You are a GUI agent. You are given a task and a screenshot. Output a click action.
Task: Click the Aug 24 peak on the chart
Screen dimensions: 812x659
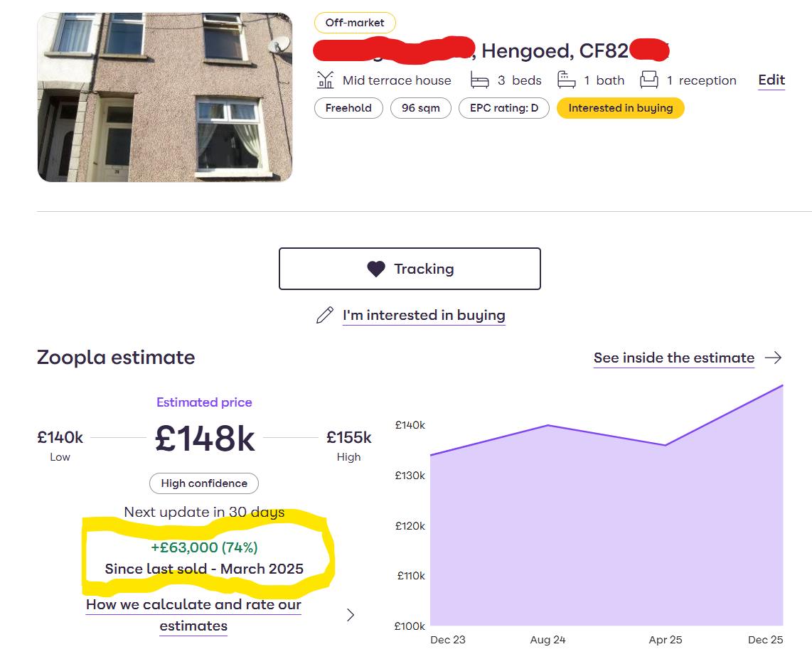(x=548, y=426)
